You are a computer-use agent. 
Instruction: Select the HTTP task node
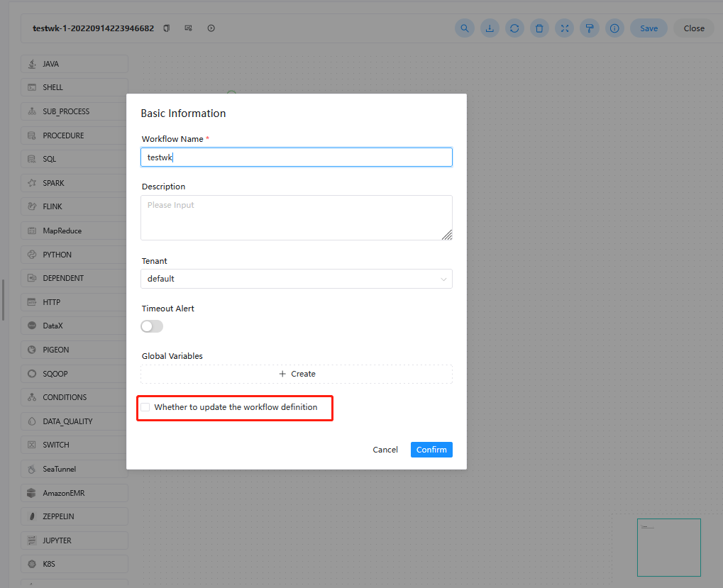click(74, 302)
